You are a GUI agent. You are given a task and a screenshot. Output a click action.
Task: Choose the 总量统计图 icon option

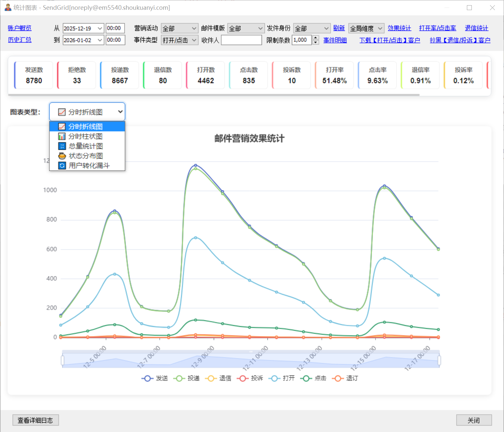62,146
